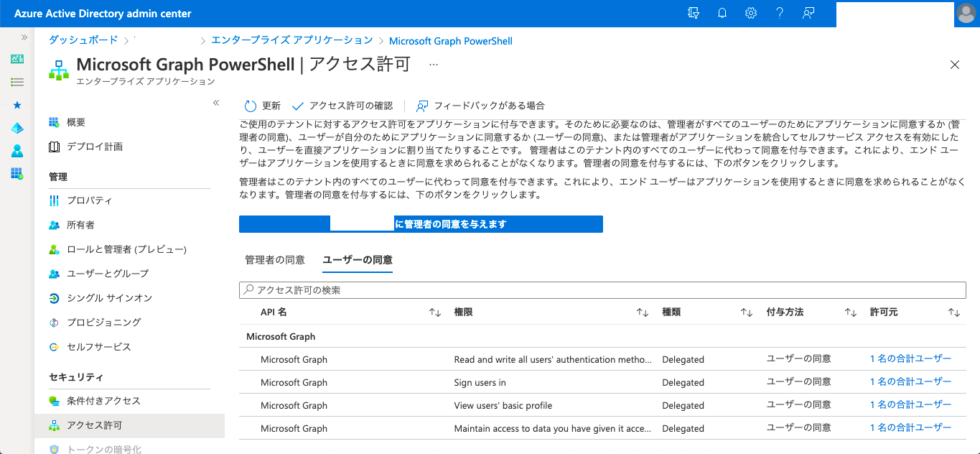Image resolution: width=980 pixels, height=454 pixels.
Task: Click the プロビジョニング sync icon
Action: (x=54, y=323)
